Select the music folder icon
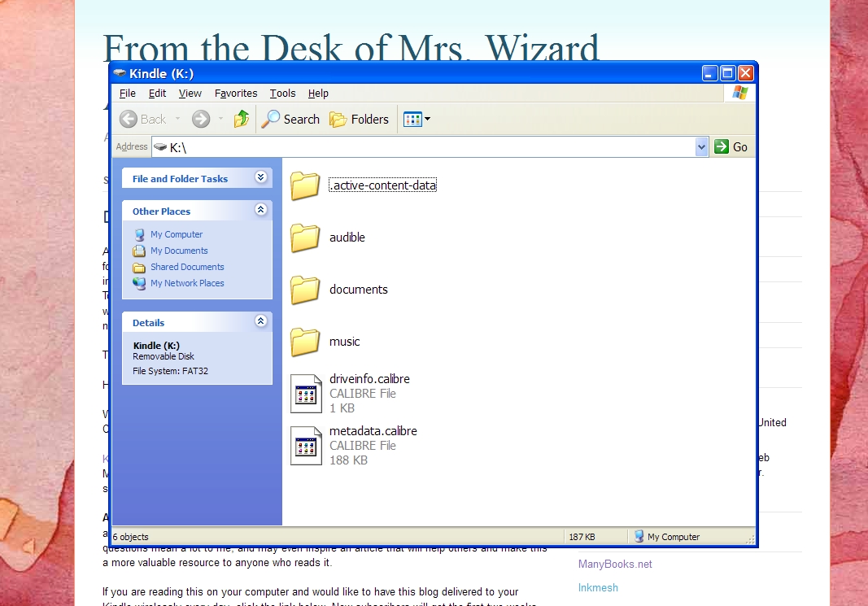Screen dimensions: 868x606 pyautogui.click(x=305, y=342)
